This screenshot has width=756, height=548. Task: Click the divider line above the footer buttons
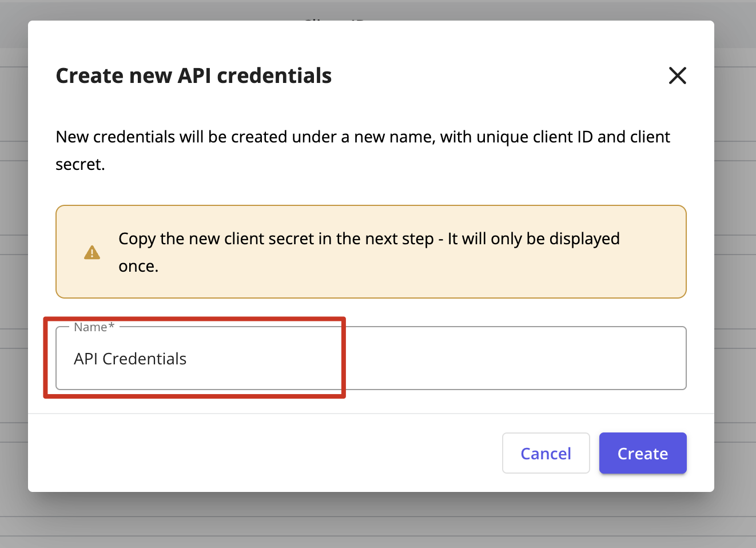(371, 413)
